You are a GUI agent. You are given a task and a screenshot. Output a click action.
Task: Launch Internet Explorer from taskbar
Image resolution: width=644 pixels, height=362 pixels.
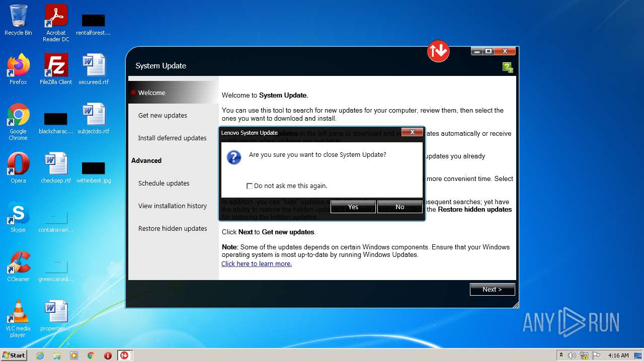tap(40, 355)
